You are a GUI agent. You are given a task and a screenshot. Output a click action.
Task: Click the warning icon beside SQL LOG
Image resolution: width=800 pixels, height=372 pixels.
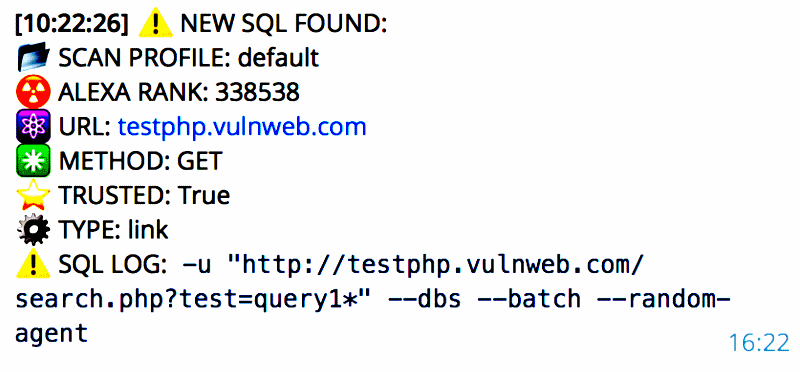tap(33, 264)
